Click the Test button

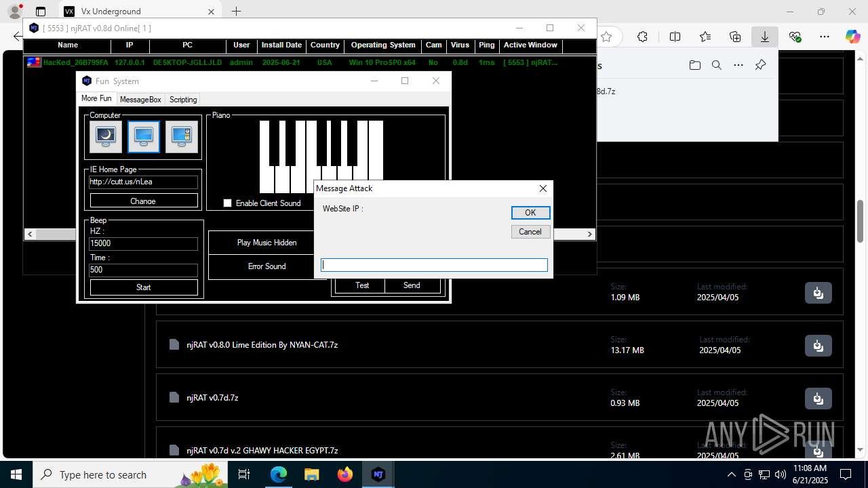(x=362, y=285)
